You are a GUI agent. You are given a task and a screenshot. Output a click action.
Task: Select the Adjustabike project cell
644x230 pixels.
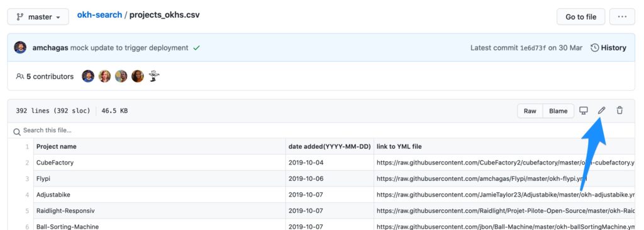click(x=159, y=195)
